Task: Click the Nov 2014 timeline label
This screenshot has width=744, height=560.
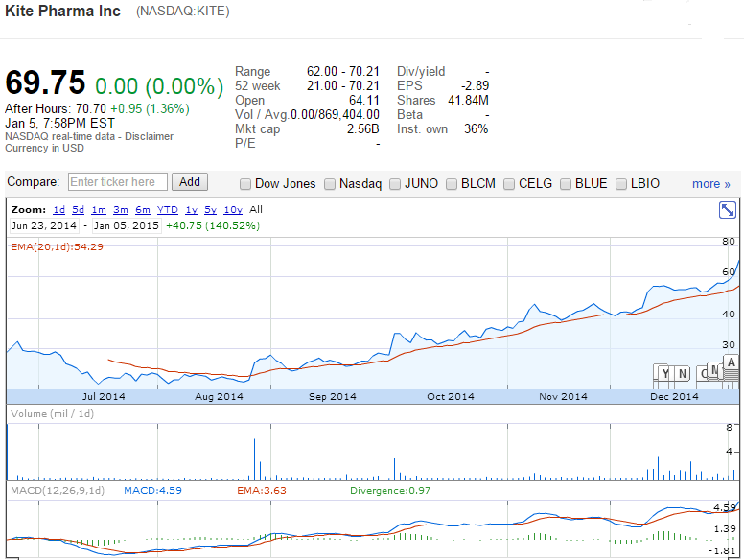Action: tap(563, 397)
